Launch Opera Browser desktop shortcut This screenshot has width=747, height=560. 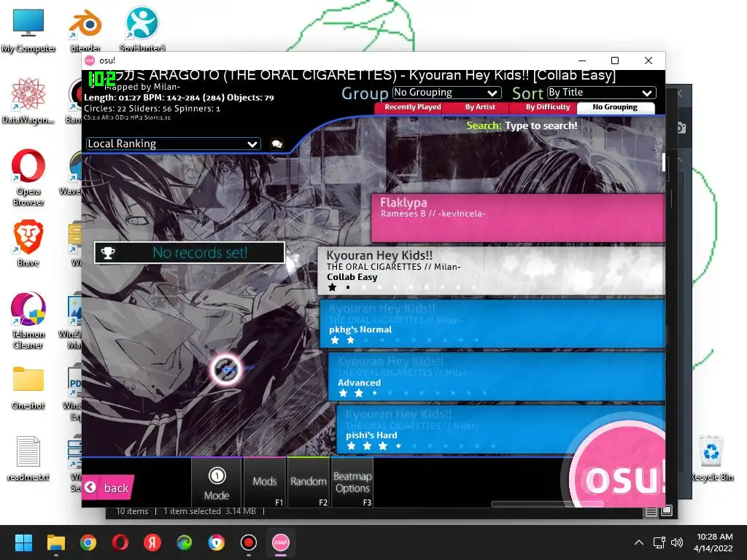coord(28,177)
